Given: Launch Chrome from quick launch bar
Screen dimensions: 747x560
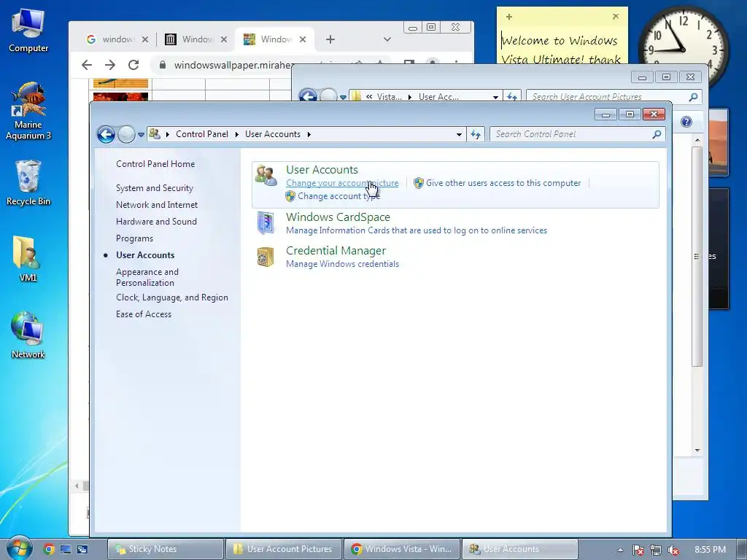Looking at the screenshot, I should coord(49,549).
